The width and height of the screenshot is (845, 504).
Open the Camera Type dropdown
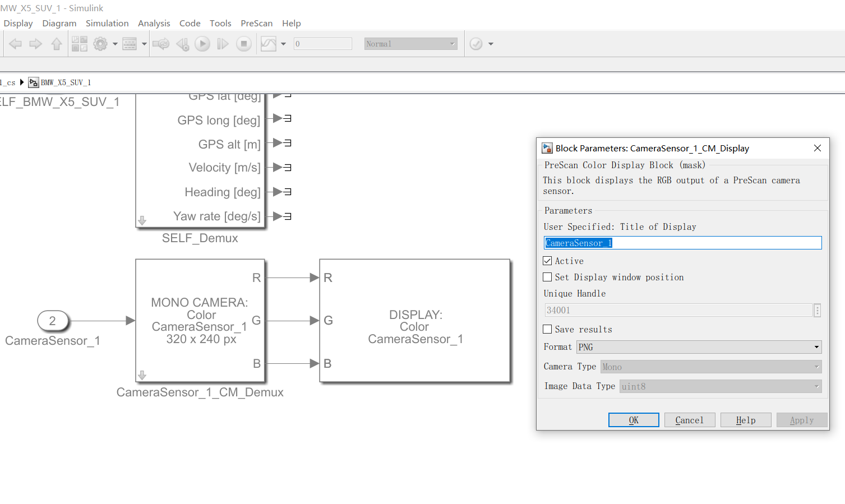(x=711, y=367)
